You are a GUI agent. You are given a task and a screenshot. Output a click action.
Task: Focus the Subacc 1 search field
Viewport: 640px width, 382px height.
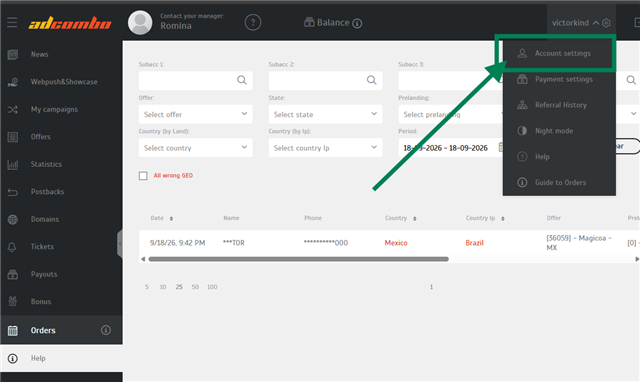click(196, 80)
